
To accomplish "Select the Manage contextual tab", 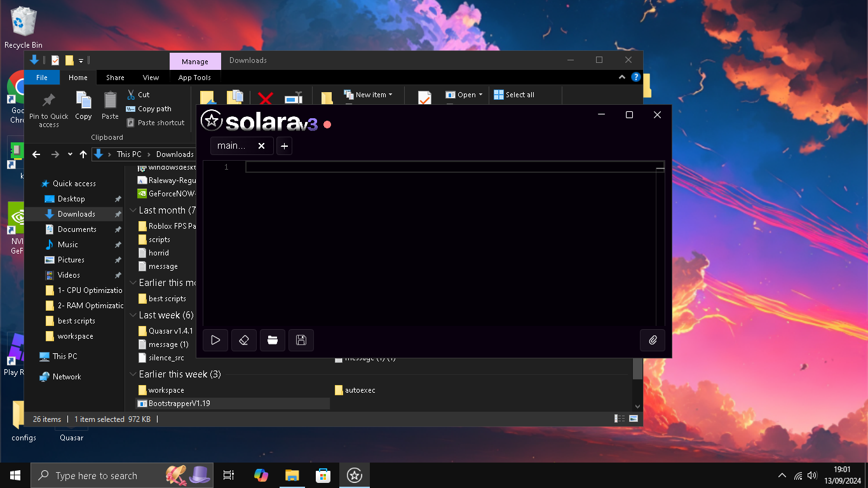I will click(x=195, y=62).
